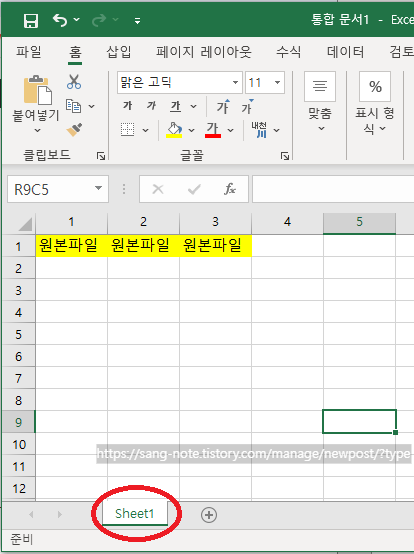Select 원본파일 cell in column 1

pyautogui.click(x=71, y=246)
